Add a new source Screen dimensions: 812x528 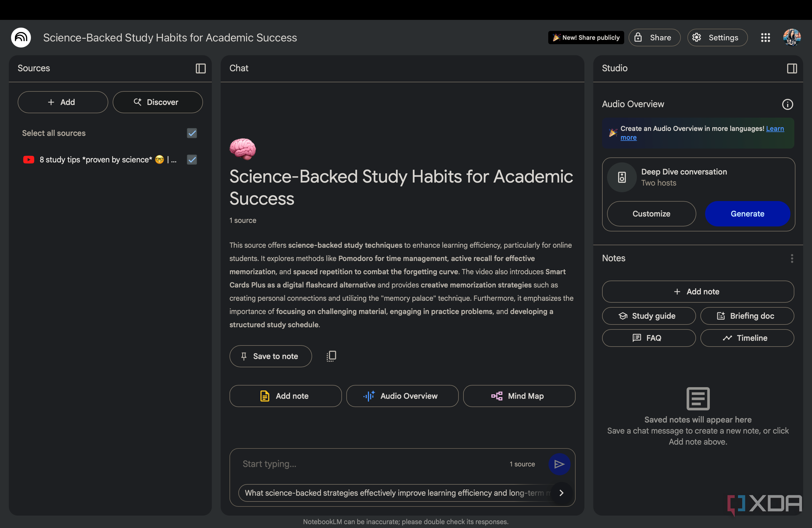[x=63, y=102]
